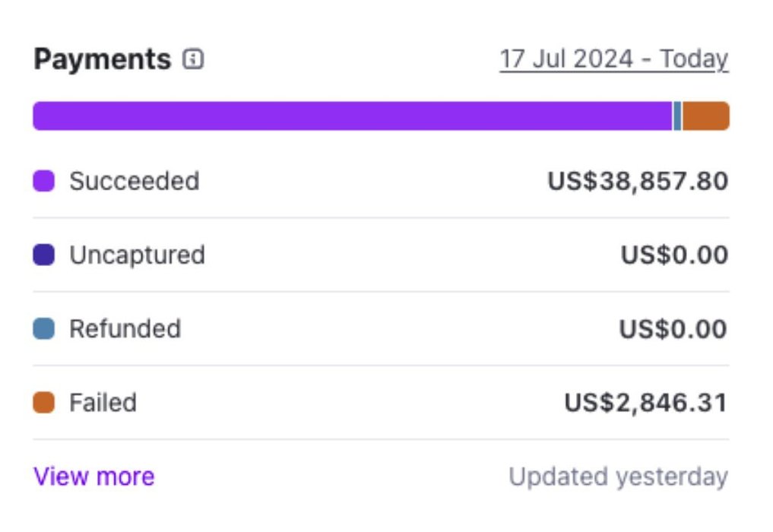Image resolution: width=773 pixels, height=532 pixels.
Task: Click the info icon beside Payments
Action: click(194, 59)
